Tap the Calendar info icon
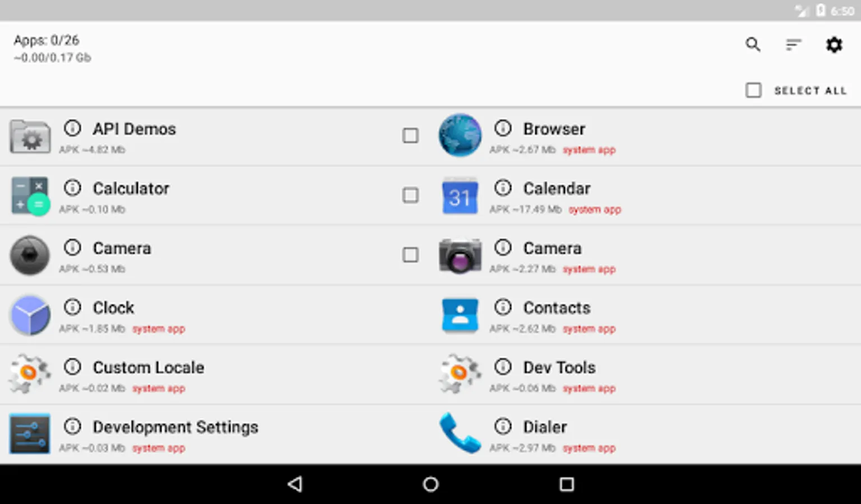The image size is (861, 504). point(503,188)
